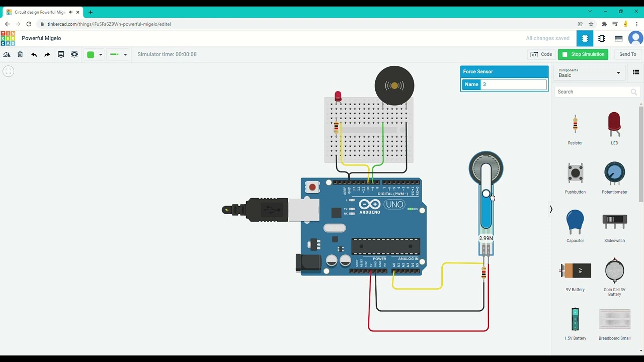Reload the browser page
Image resolution: width=644 pixels, height=362 pixels.
pyautogui.click(x=29, y=24)
